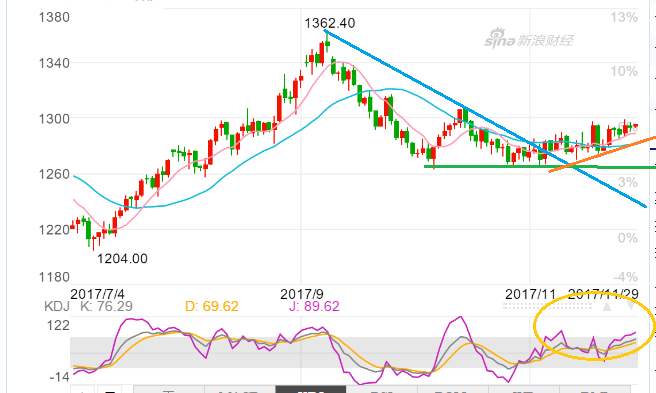Image resolution: width=656 pixels, height=393 pixels.
Task: Select the KDJ indicator name label
Action: 57,306
